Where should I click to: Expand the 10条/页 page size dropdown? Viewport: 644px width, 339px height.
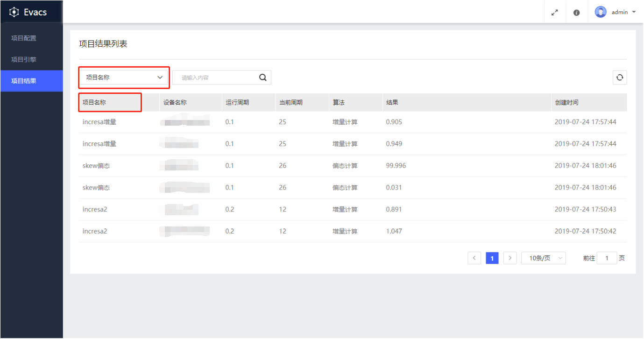click(x=543, y=258)
